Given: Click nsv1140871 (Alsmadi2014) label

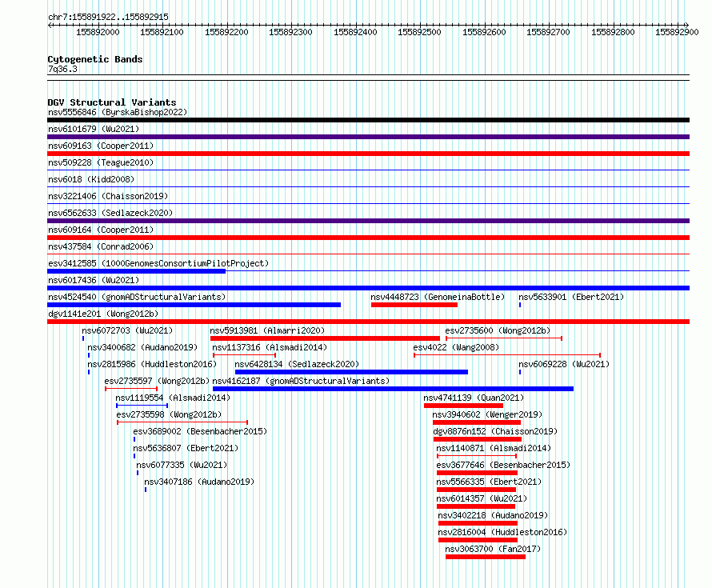Looking at the screenshot, I should tap(494, 448).
